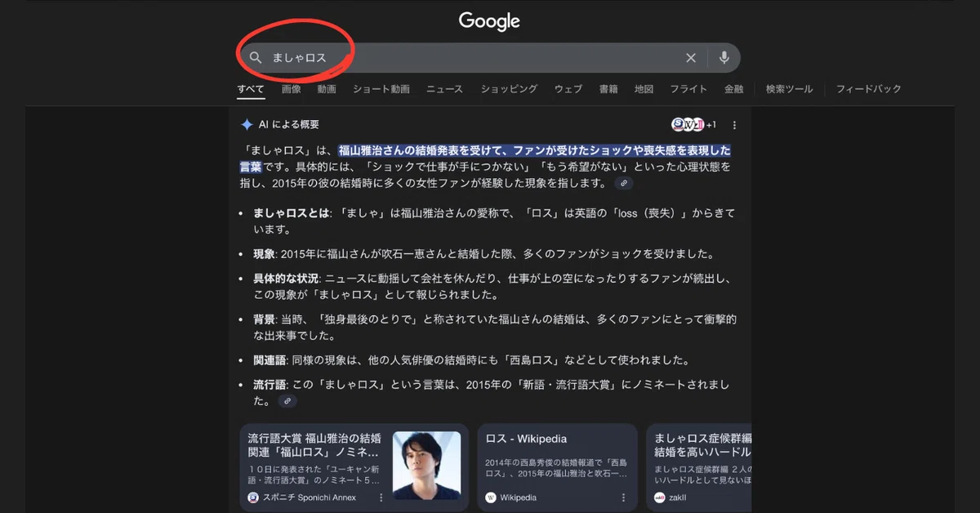Click the フィードバック link
Screen dimensions: 980x513
(x=869, y=89)
